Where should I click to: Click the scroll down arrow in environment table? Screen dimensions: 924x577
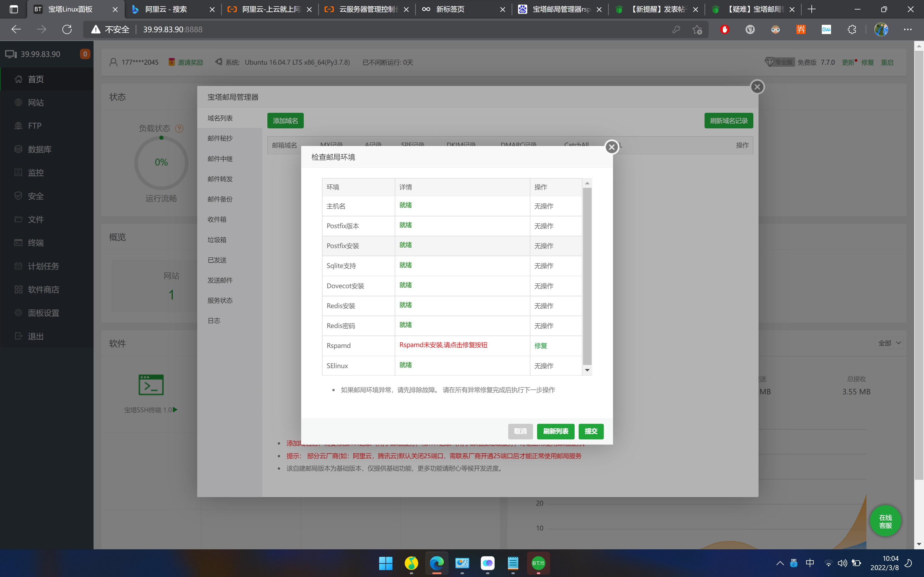click(x=587, y=370)
